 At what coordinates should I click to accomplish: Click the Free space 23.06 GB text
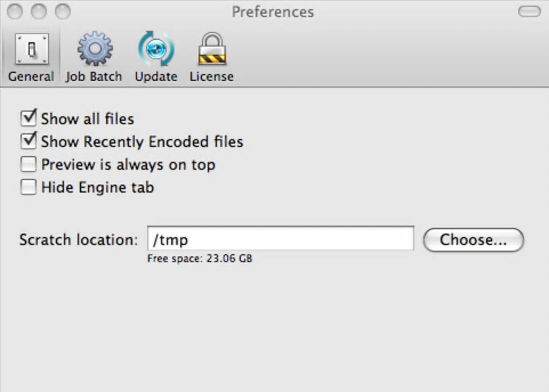point(200,259)
